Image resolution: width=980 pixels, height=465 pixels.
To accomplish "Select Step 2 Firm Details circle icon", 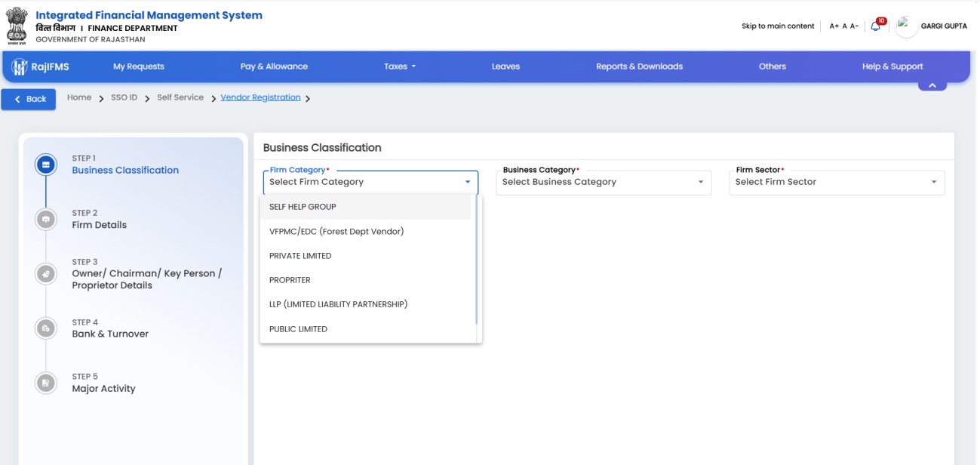I will tap(46, 219).
